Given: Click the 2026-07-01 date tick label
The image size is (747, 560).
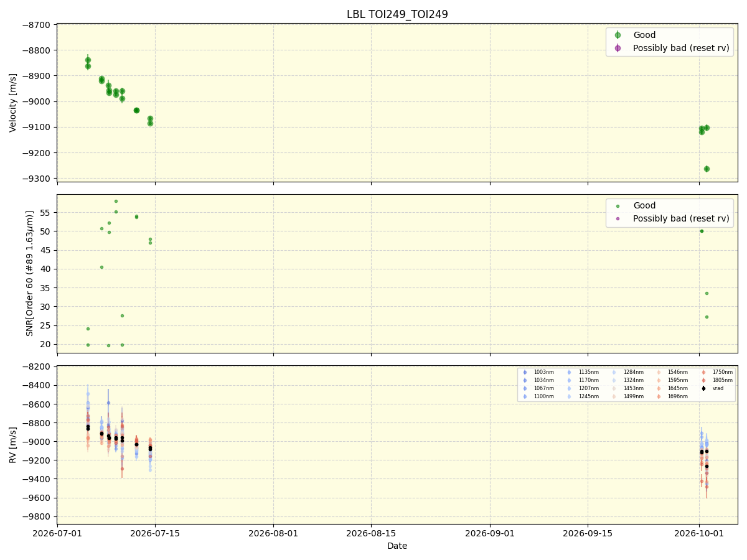Looking at the screenshot, I should 57,533.
